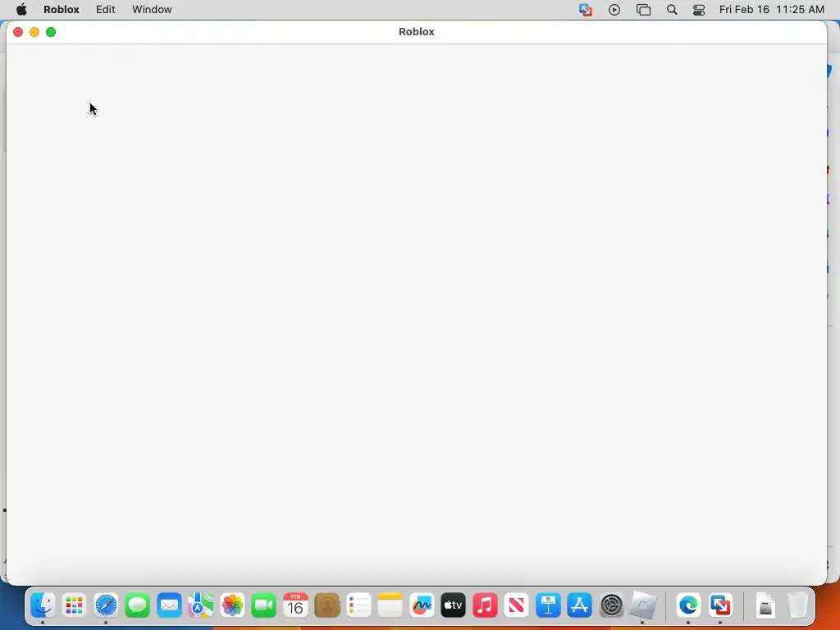
Task: Open Messages from the Dock
Action: click(137, 606)
